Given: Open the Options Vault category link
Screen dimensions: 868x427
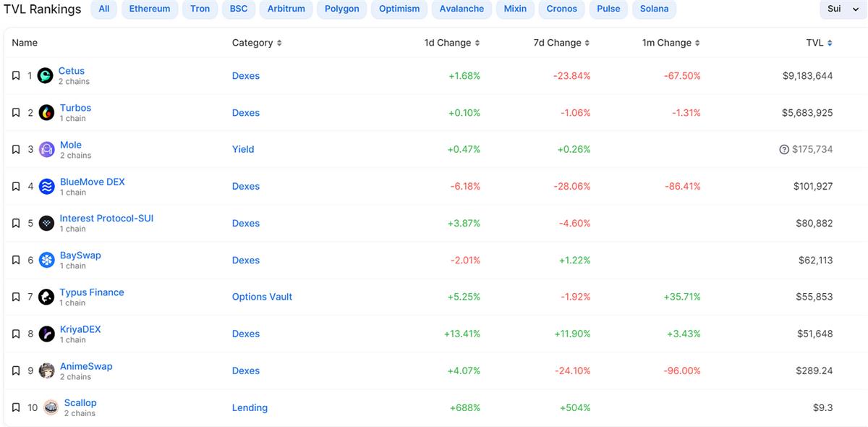Looking at the screenshot, I should pyautogui.click(x=262, y=297).
